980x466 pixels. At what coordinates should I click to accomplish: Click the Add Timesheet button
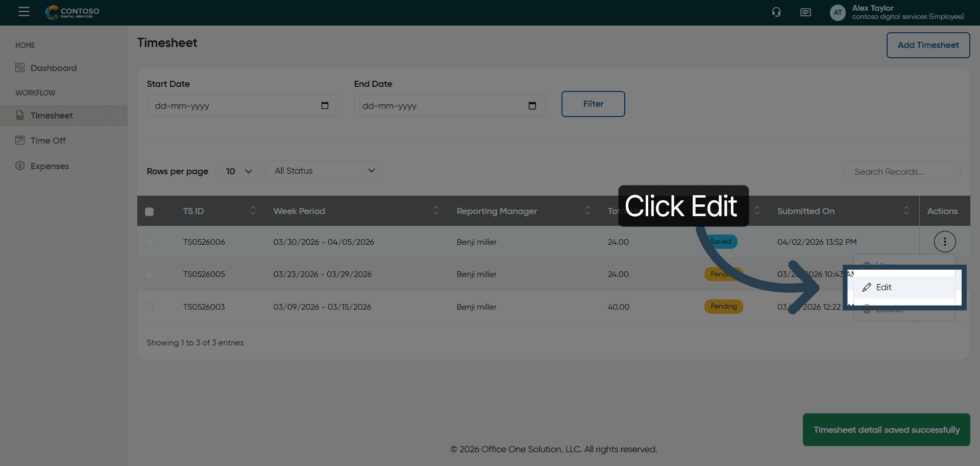(x=927, y=45)
